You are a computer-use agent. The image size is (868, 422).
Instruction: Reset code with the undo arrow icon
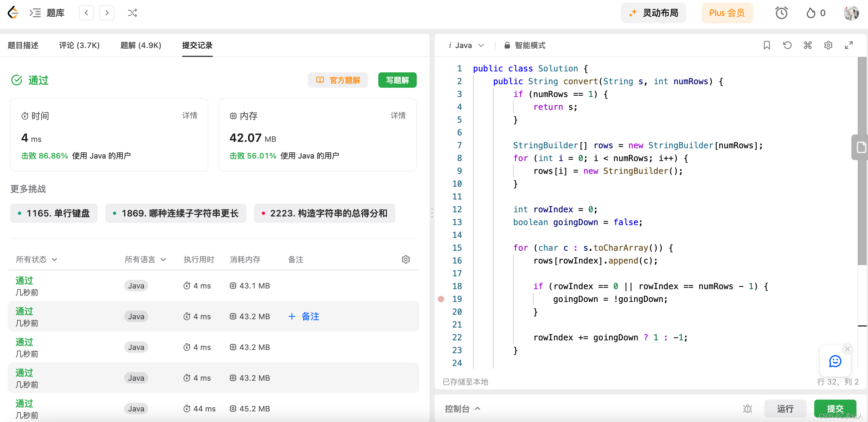pyautogui.click(x=787, y=45)
